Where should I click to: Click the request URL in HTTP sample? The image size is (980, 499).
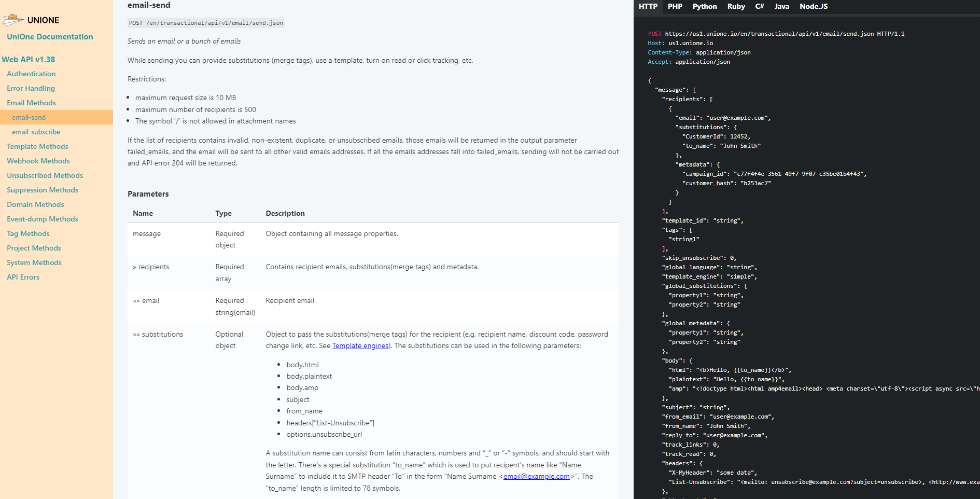[769, 34]
